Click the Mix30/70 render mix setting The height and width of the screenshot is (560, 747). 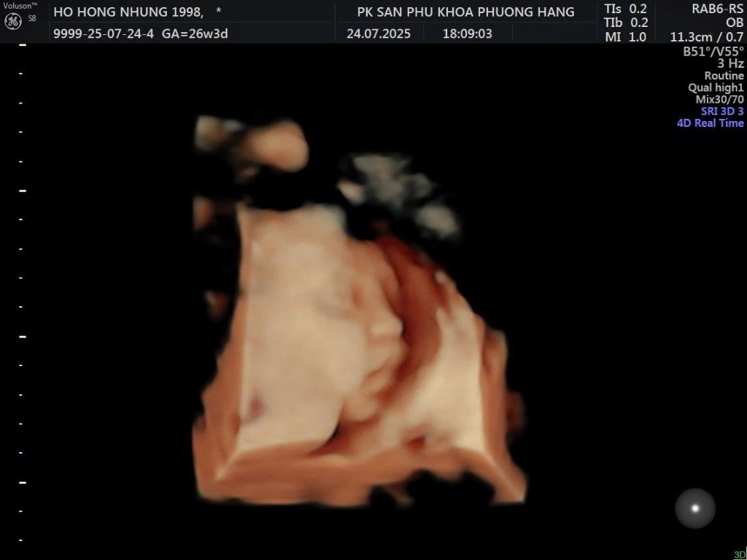pyautogui.click(x=719, y=99)
